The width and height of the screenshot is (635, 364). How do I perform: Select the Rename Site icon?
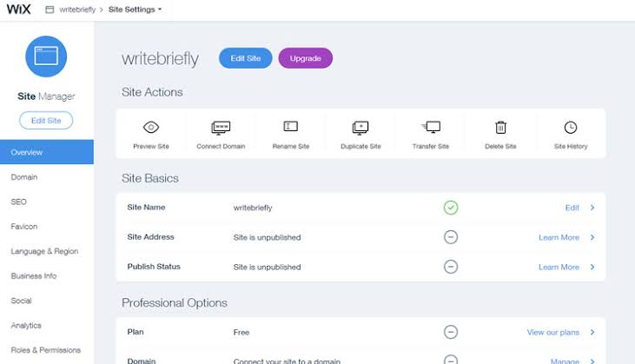point(291,126)
